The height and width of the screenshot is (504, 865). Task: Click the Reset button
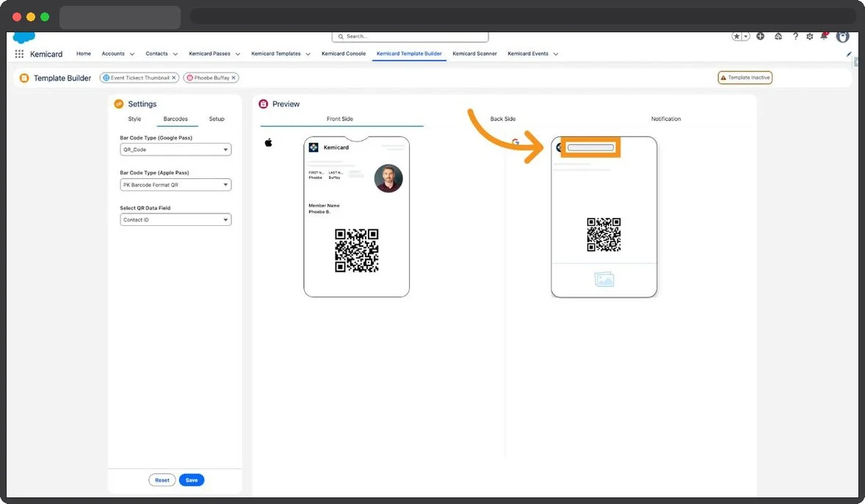click(x=162, y=481)
